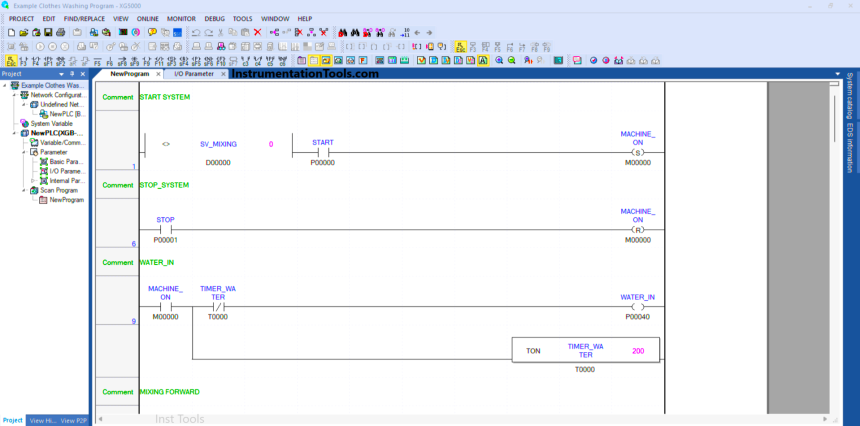Click the Save icon in toolbar
This screenshot has width=860, height=426.
click(49, 32)
